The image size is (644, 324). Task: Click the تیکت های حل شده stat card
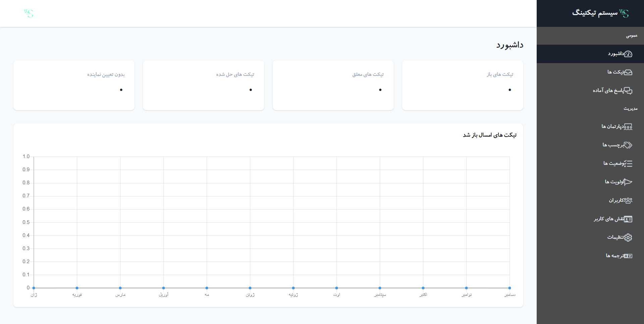tap(204, 85)
